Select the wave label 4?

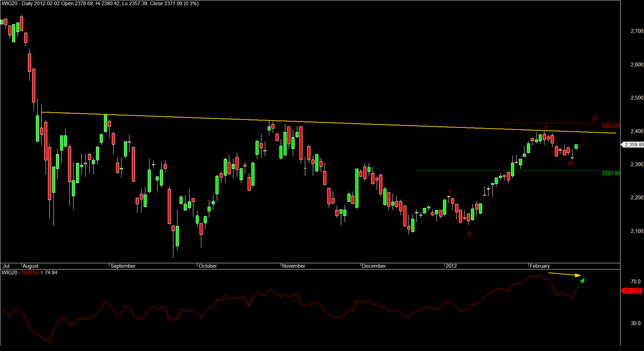571,164
